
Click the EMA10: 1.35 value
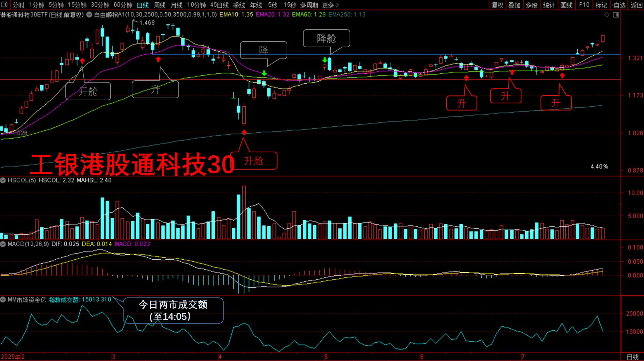pyautogui.click(x=236, y=15)
